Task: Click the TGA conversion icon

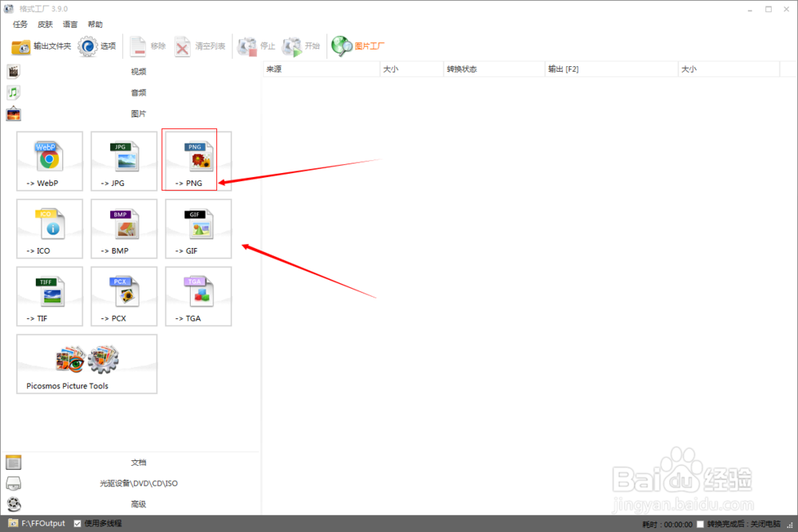Action: pos(198,297)
